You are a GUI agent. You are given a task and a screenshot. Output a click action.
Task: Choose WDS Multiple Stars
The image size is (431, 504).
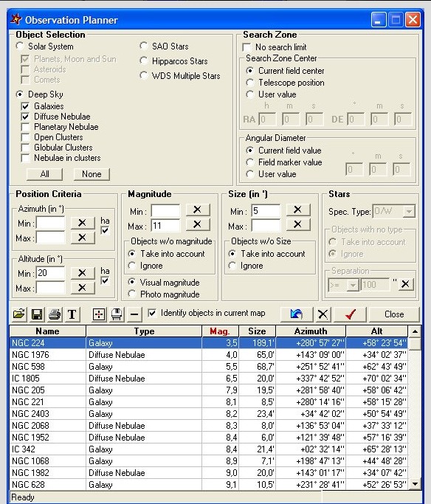[x=144, y=75]
